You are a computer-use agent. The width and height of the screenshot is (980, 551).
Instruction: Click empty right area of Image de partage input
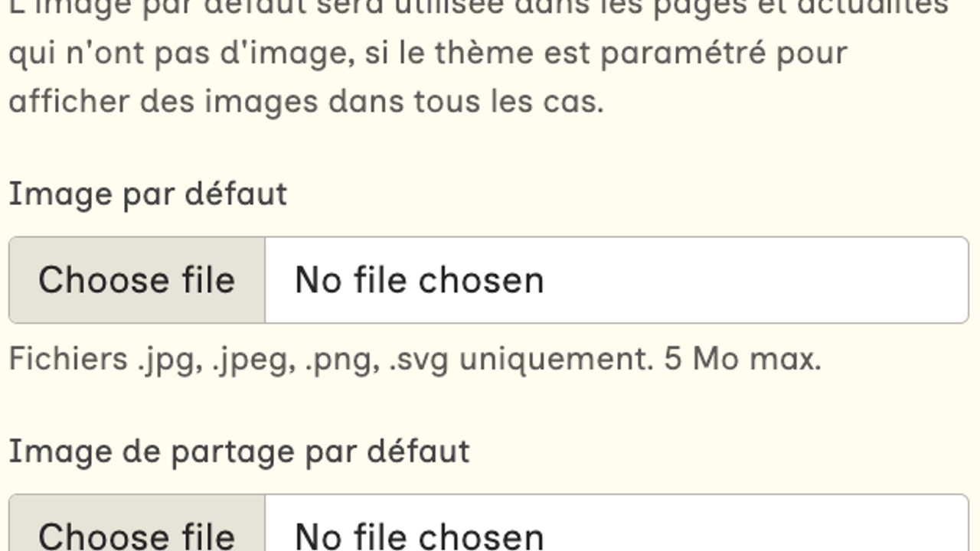pyautogui.click(x=766, y=534)
